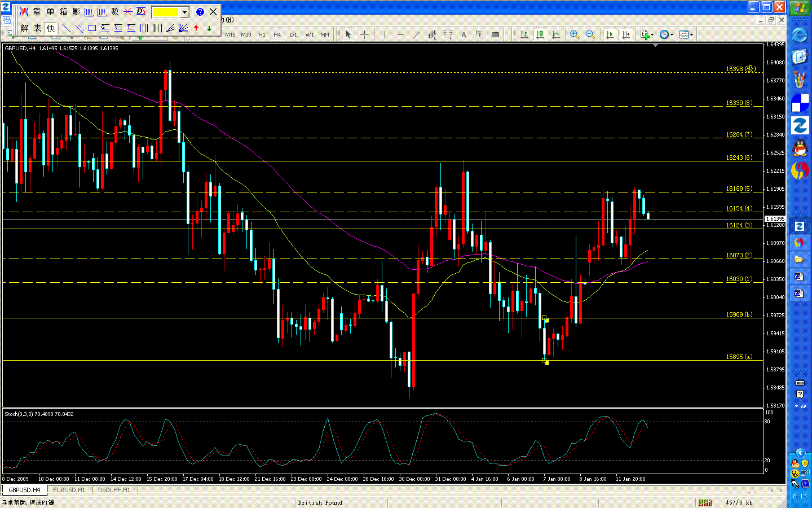Click the 箱 button in floating toolbar
The image size is (812, 508).
[x=63, y=12]
